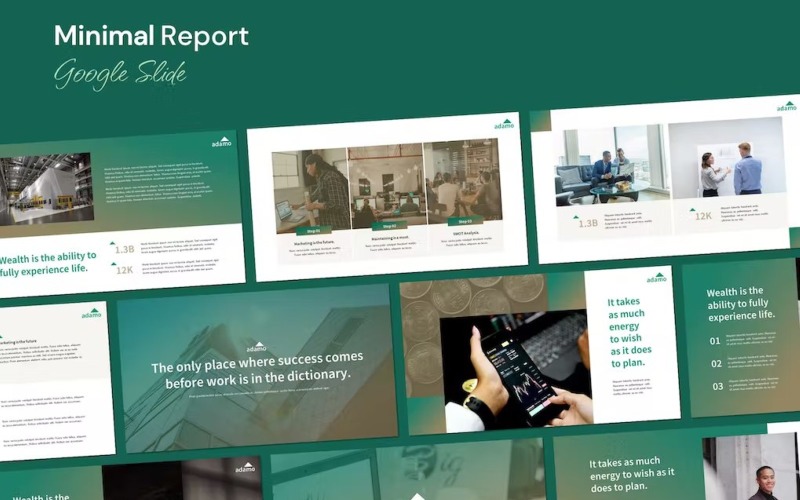
Task: Click the Step 02 label
Action: point(384,228)
